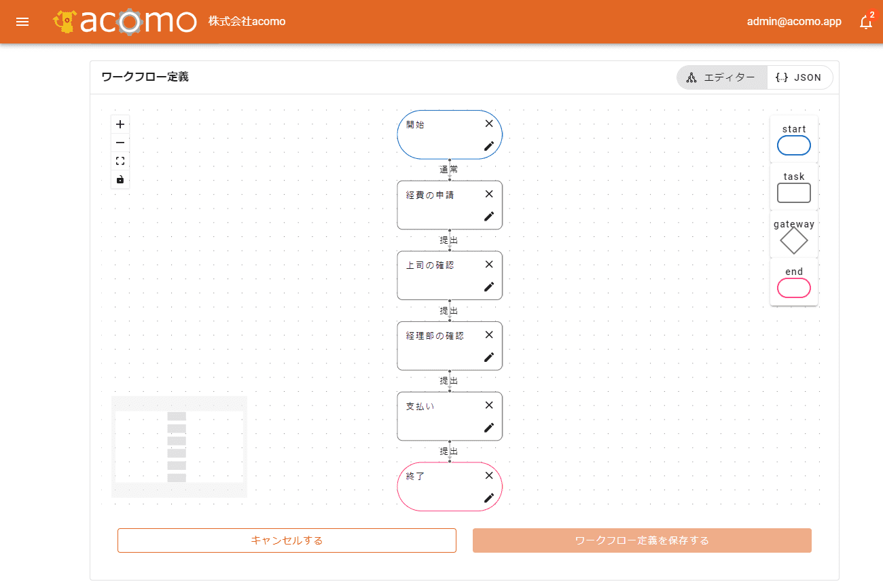The image size is (883, 588).
Task: Click ワークフロー定義を保存する button
Action: pyautogui.click(x=642, y=540)
